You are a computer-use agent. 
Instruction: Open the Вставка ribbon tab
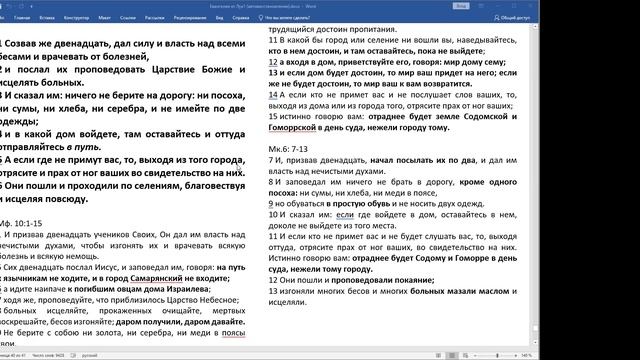(47, 18)
